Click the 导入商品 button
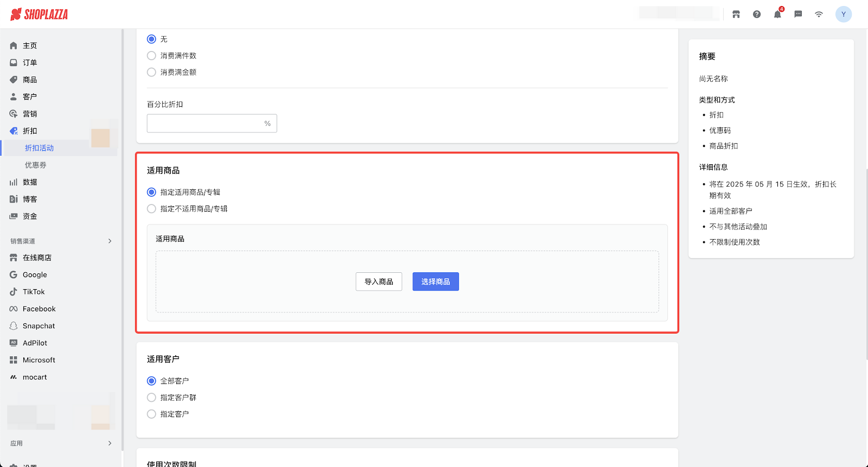Screen dimensions: 868x467 click(379, 282)
